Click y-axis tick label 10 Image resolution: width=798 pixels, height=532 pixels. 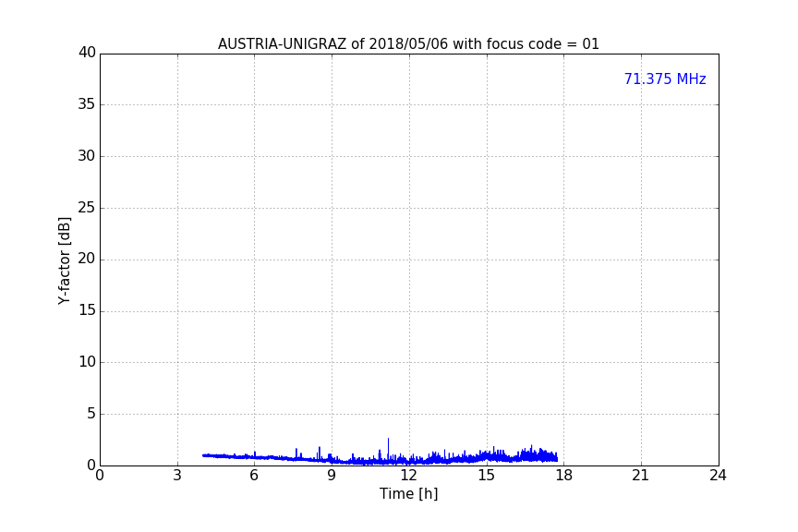87,362
